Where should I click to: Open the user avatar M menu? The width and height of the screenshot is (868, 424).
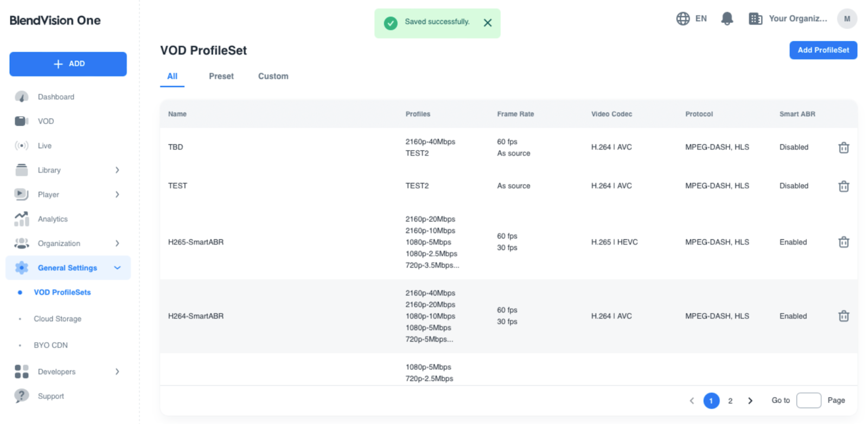[846, 19]
